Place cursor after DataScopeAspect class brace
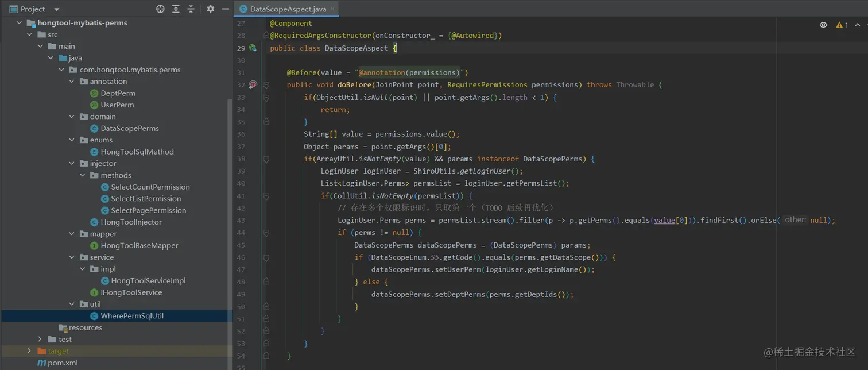The height and width of the screenshot is (370, 868). tap(397, 48)
